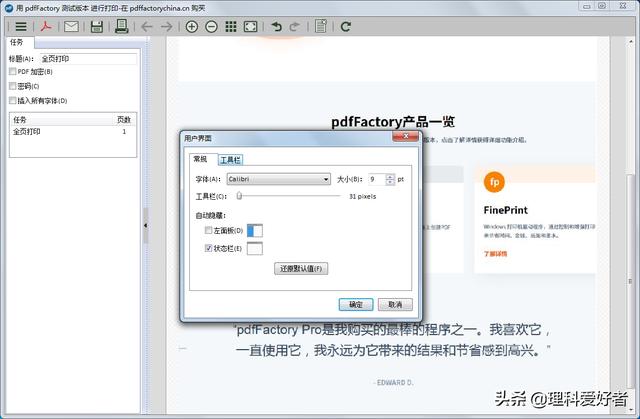The image size is (640, 419).
Task: Open the 了解详情 link under FinePrint
Action: pyautogui.click(x=495, y=254)
